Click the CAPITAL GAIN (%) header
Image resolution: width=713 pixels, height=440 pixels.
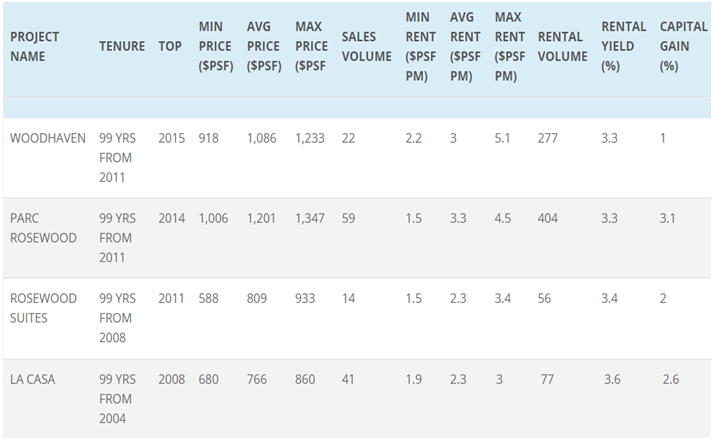coord(683,46)
